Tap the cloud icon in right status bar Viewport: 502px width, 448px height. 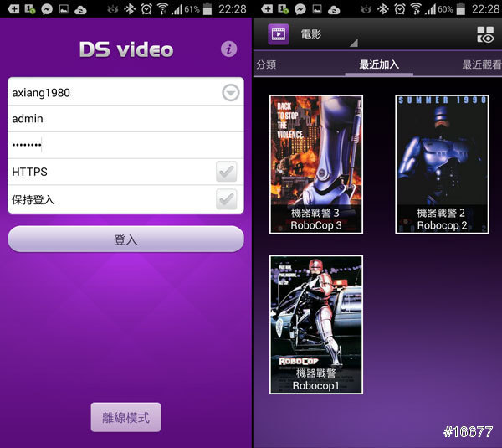pyautogui.click(x=334, y=10)
